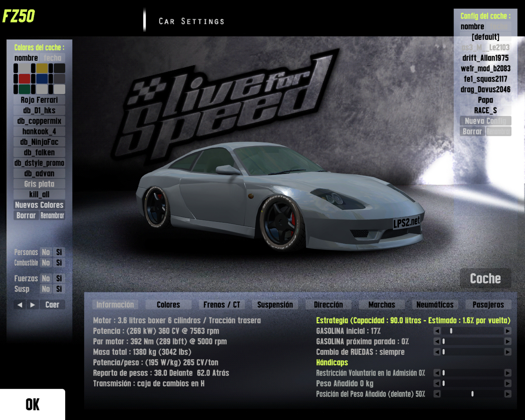Load the drag_Davus2046 car config
The image size is (525, 420).
coord(486,89)
